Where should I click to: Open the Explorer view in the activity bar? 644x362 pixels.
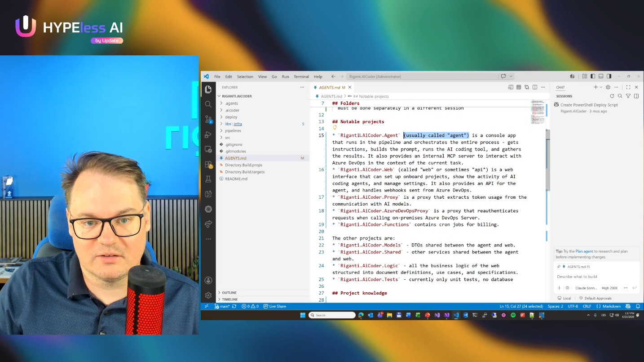(x=208, y=89)
